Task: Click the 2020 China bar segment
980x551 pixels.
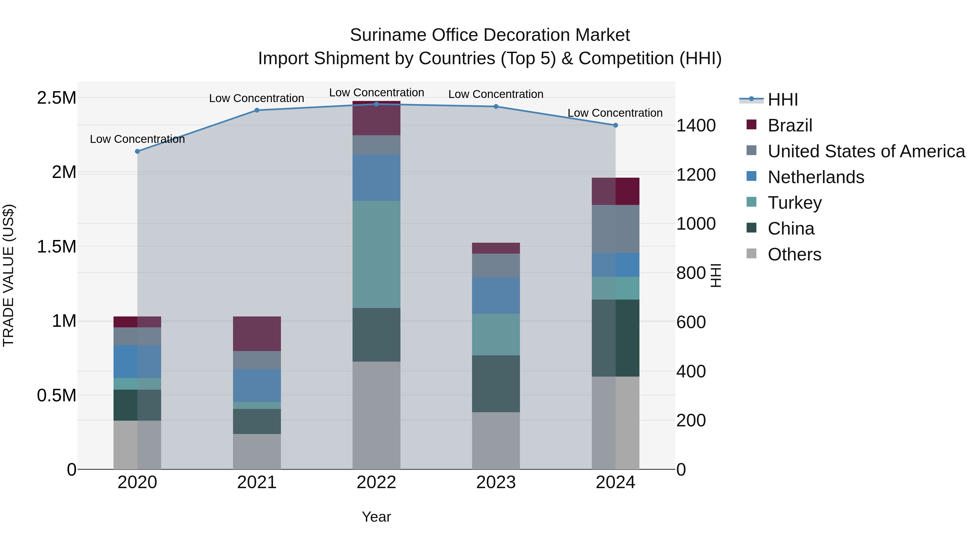Action: [137, 405]
